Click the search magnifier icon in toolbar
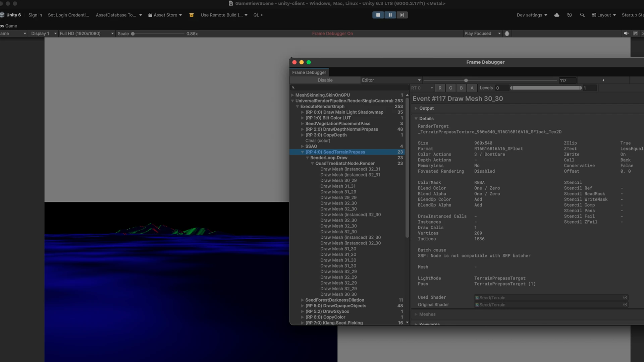 [x=582, y=15]
